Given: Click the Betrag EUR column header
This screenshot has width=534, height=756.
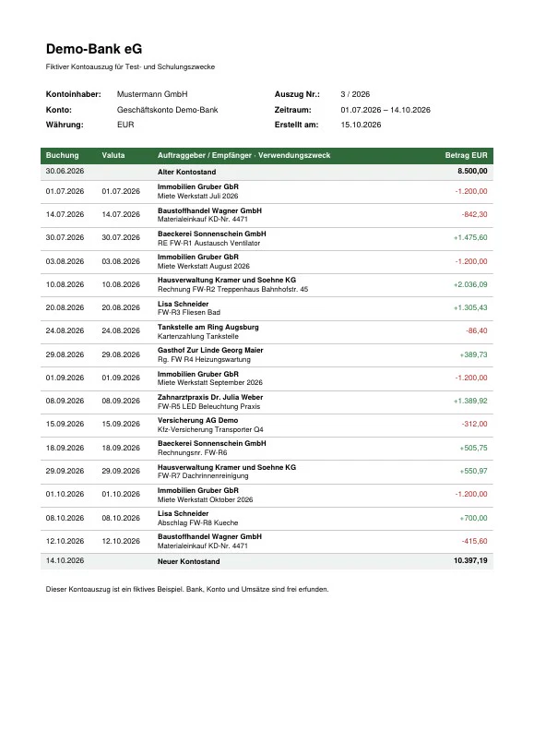Looking at the screenshot, I should pyautogui.click(x=466, y=155).
